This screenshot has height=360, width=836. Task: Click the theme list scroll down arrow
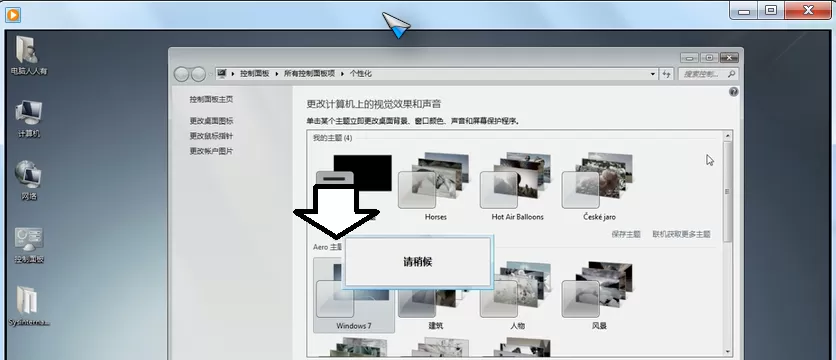click(727, 351)
